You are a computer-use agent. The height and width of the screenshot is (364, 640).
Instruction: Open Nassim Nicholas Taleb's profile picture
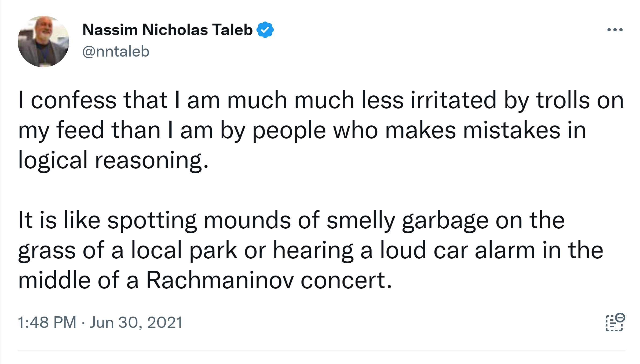(43, 42)
